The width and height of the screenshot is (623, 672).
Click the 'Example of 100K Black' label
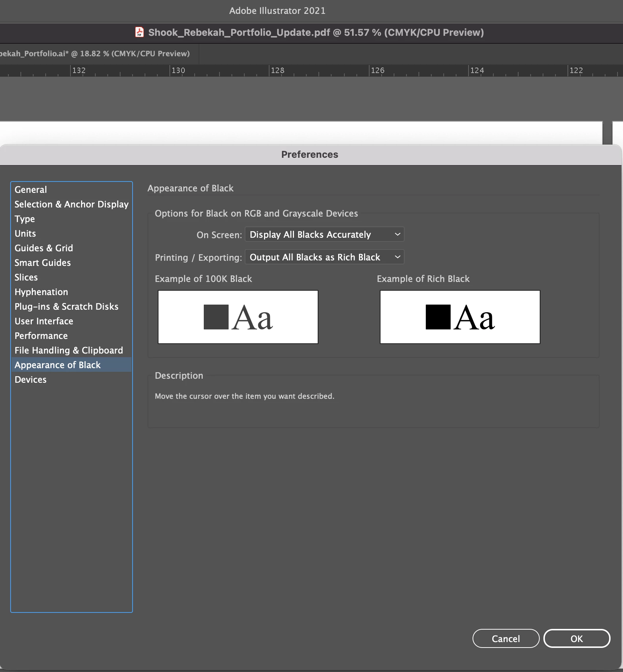203,279
